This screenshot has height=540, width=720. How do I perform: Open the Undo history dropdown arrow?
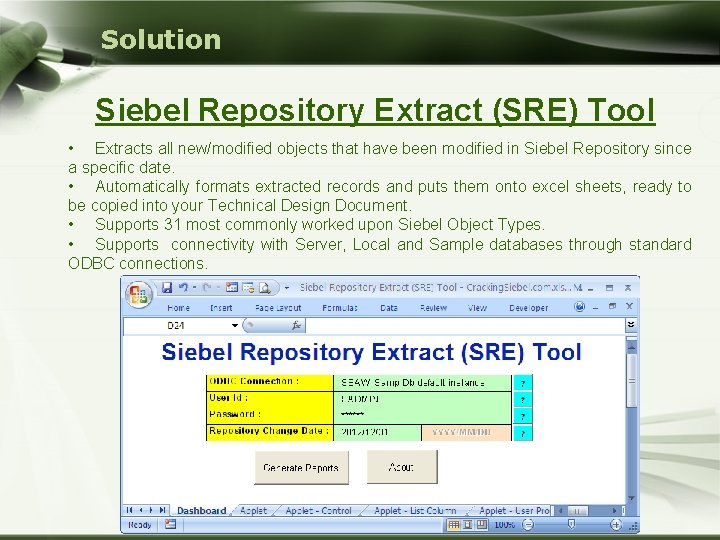(194, 287)
